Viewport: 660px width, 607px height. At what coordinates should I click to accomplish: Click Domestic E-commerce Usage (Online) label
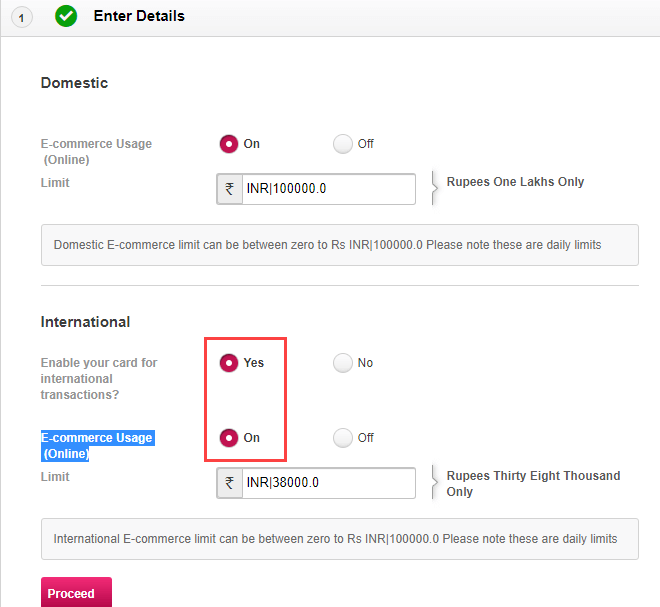pyautogui.click(x=96, y=152)
